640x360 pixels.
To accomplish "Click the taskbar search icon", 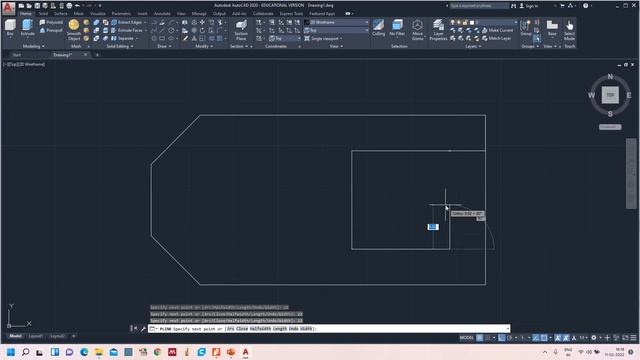I will click(25, 352).
